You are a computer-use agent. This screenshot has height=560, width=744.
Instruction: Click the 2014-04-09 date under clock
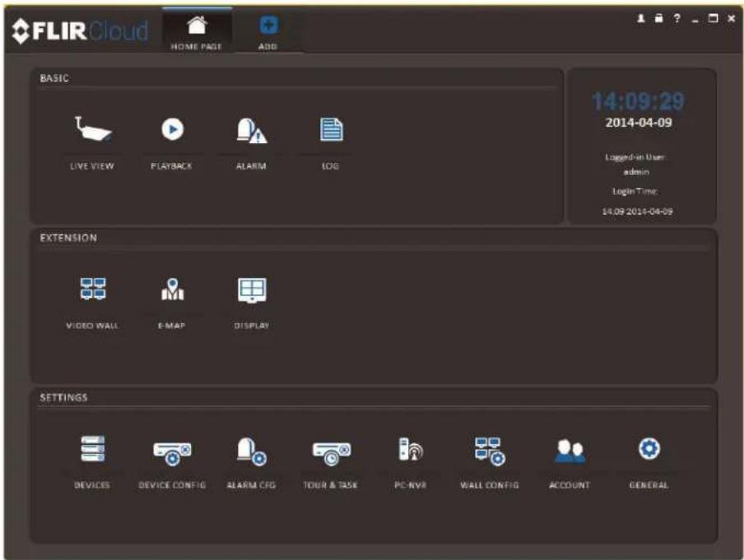pyautogui.click(x=639, y=123)
